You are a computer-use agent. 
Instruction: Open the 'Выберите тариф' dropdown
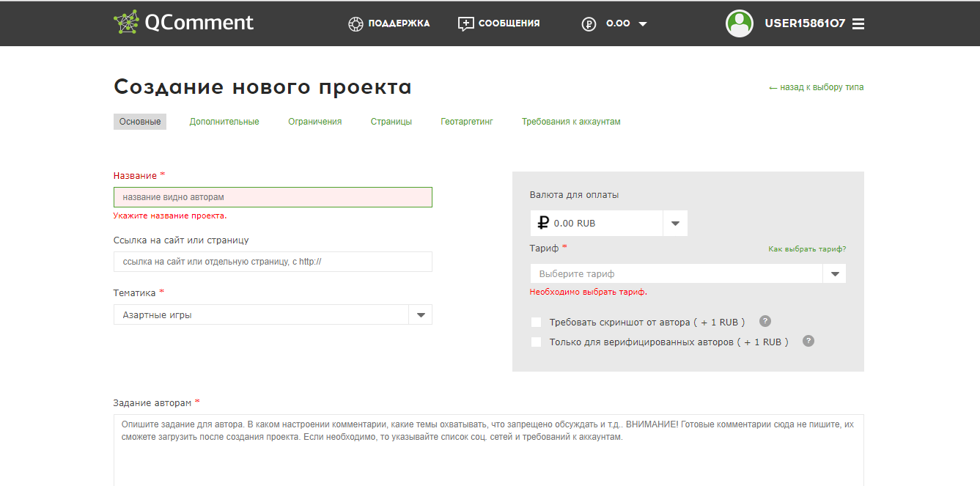(x=835, y=273)
